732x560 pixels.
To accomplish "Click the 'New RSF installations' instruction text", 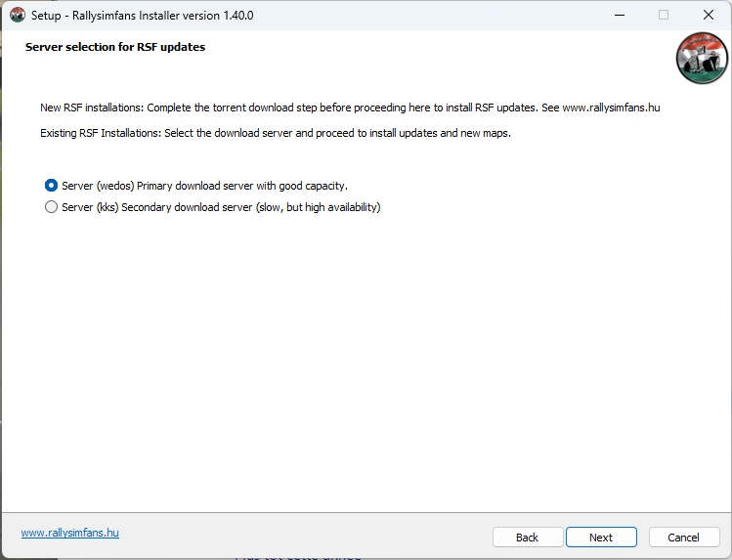I will point(293,108).
